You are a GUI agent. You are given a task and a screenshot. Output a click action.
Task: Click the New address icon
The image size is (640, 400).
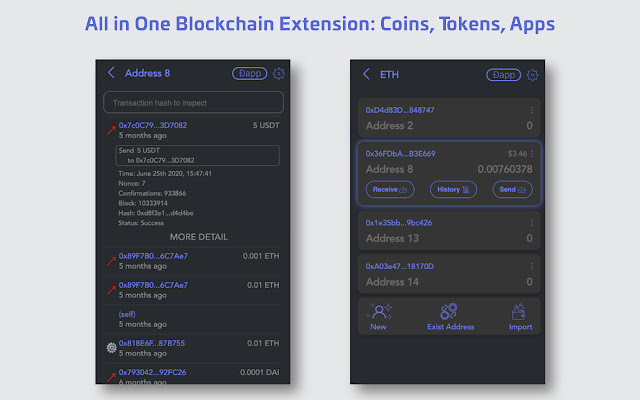(x=379, y=311)
